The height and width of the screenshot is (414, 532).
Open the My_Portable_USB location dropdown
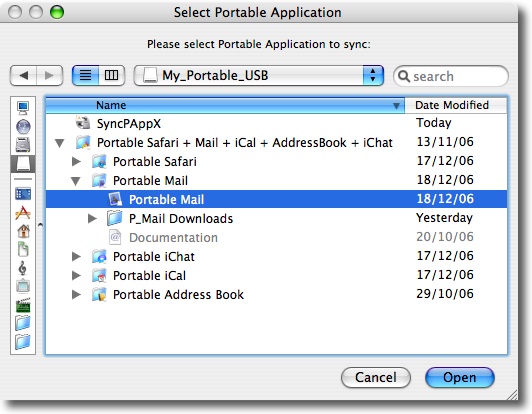coord(259,75)
